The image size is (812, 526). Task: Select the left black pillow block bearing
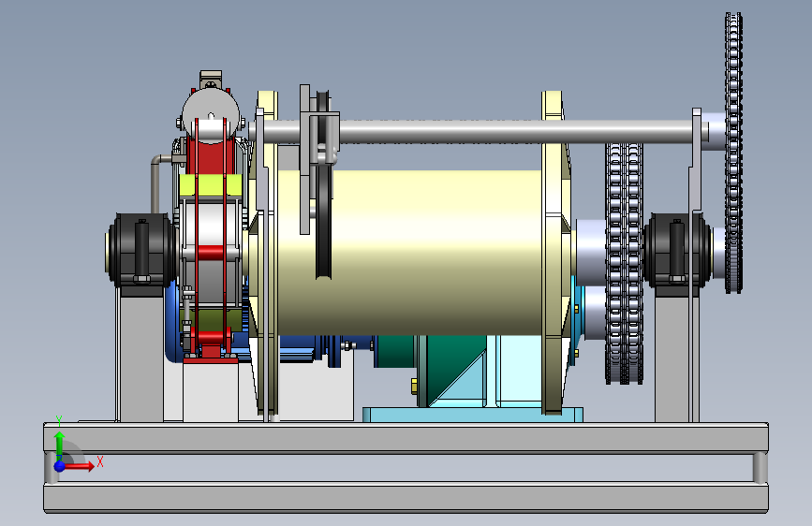click(x=141, y=251)
